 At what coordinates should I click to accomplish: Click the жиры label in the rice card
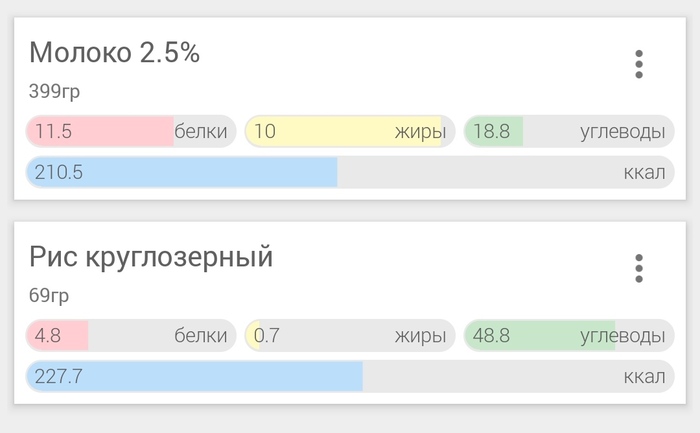(420, 336)
